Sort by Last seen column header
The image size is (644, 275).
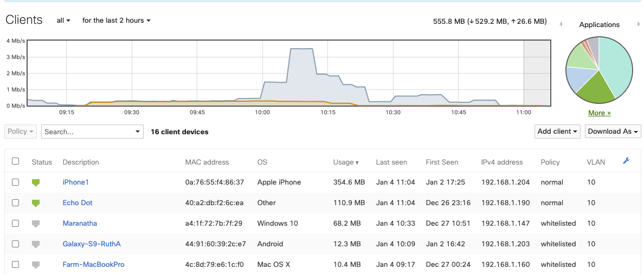pyautogui.click(x=391, y=162)
